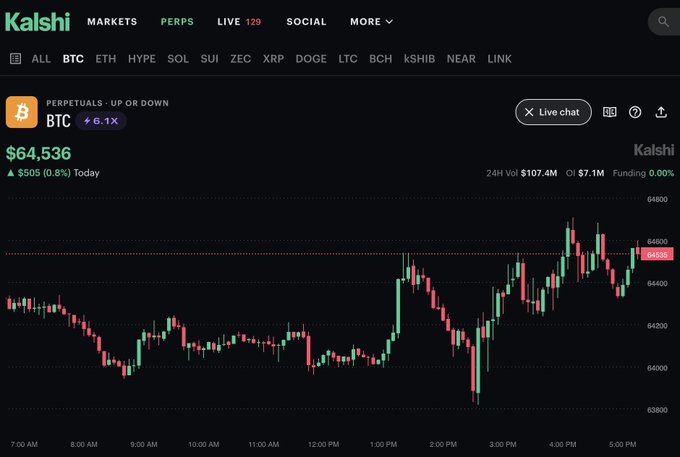Viewport: 680px width, 457px height.
Task: Select the BTC tab
Action: pos(73,59)
